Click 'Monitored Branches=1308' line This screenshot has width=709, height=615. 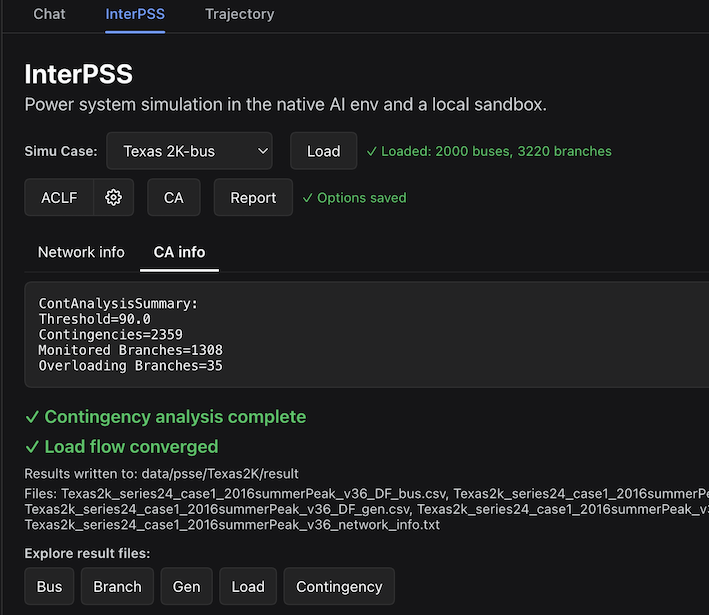(x=130, y=350)
